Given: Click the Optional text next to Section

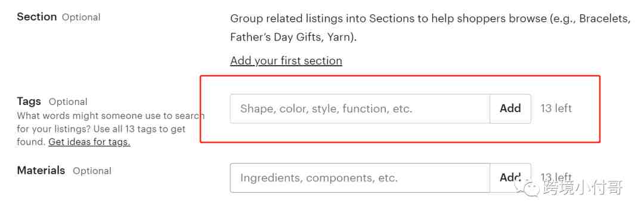Looking at the screenshot, I should tap(81, 17).
